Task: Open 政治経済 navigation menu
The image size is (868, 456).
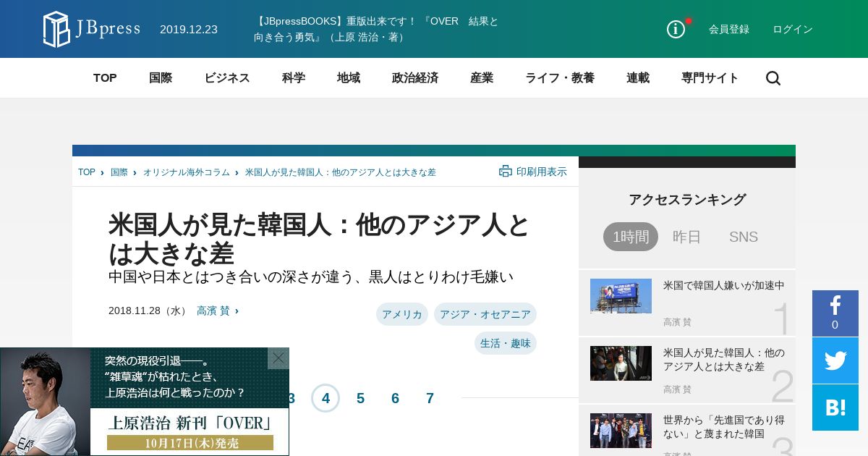Action: point(415,78)
